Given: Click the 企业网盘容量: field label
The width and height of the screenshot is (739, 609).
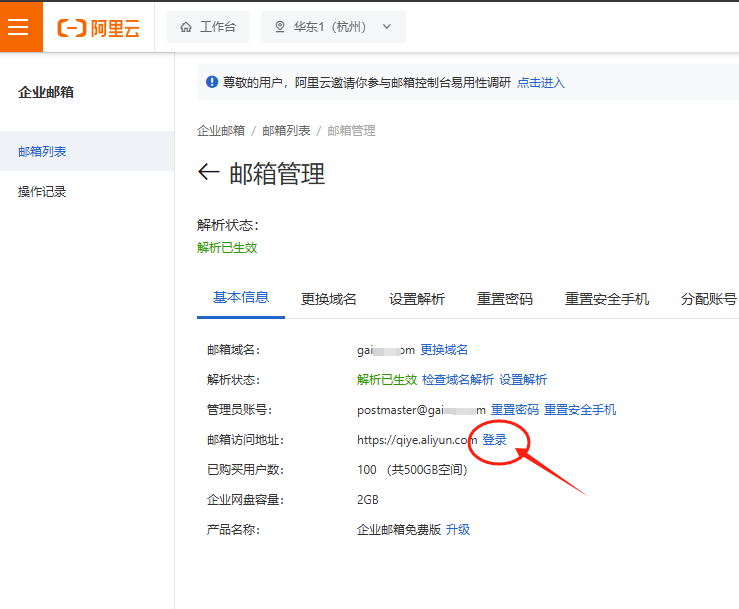Looking at the screenshot, I should pyautogui.click(x=245, y=500).
